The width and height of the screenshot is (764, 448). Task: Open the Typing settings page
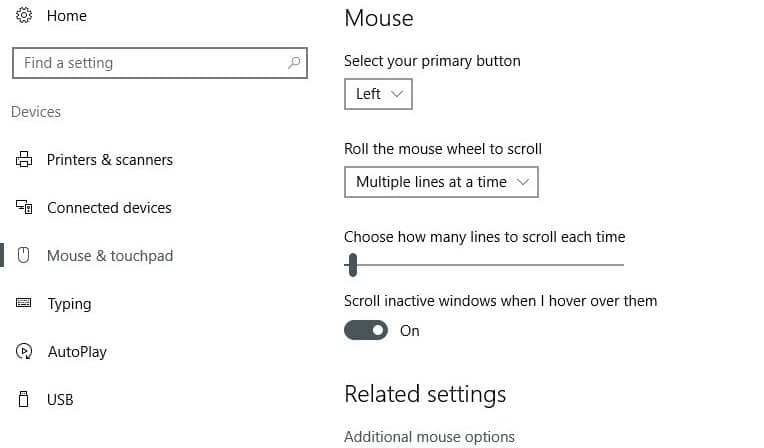click(69, 304)
